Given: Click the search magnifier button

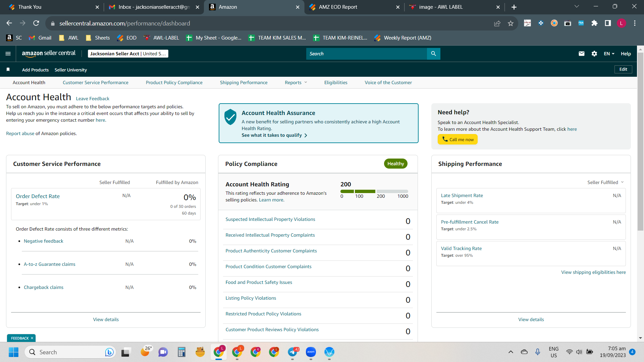Looking at the screenshot, I should pos(433,54).
